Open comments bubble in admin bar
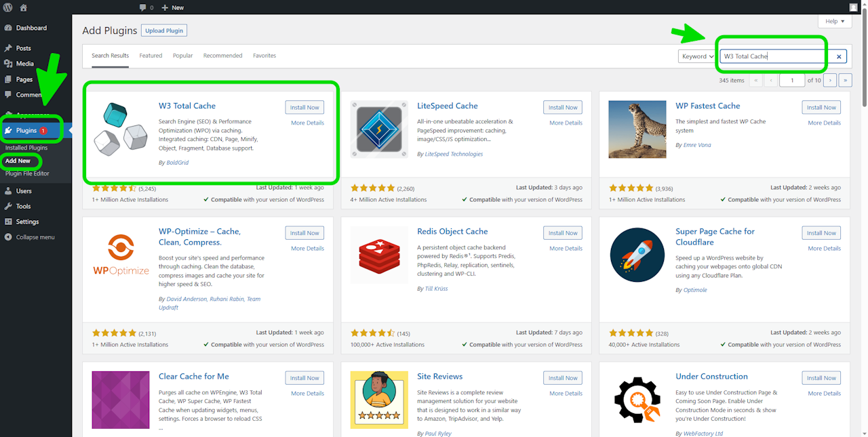868x437 pixels. (x=146, y=7)
